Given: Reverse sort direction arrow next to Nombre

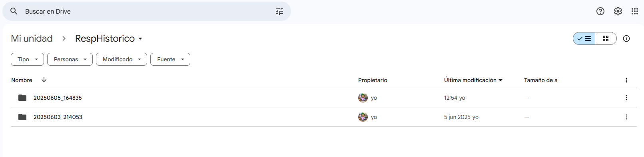Looking at the screenshot, I should tap(44, 80).
